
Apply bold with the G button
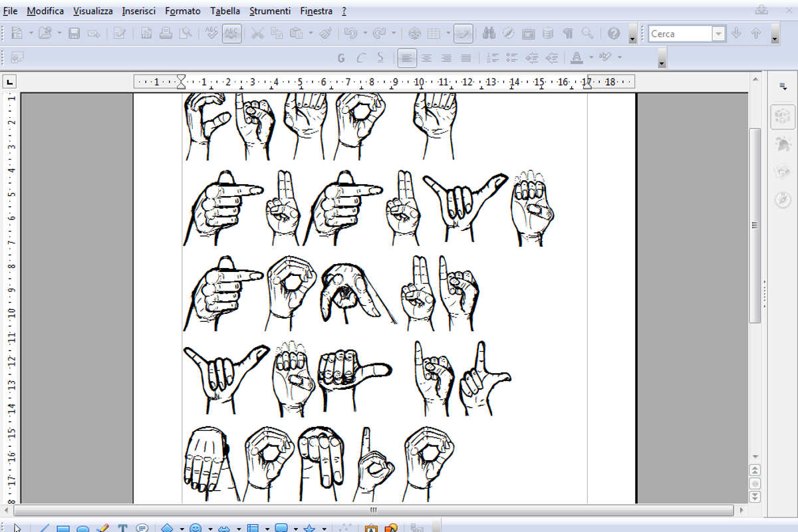340,58
